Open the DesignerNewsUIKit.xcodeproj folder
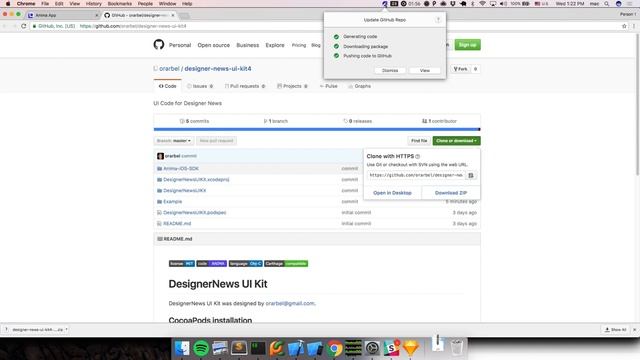 196,180
